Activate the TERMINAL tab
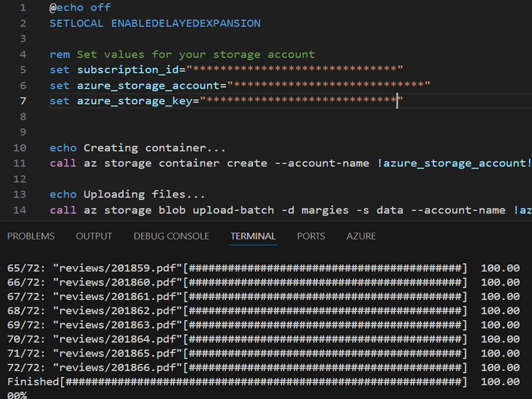532x399 pixels. click(253, 236)
